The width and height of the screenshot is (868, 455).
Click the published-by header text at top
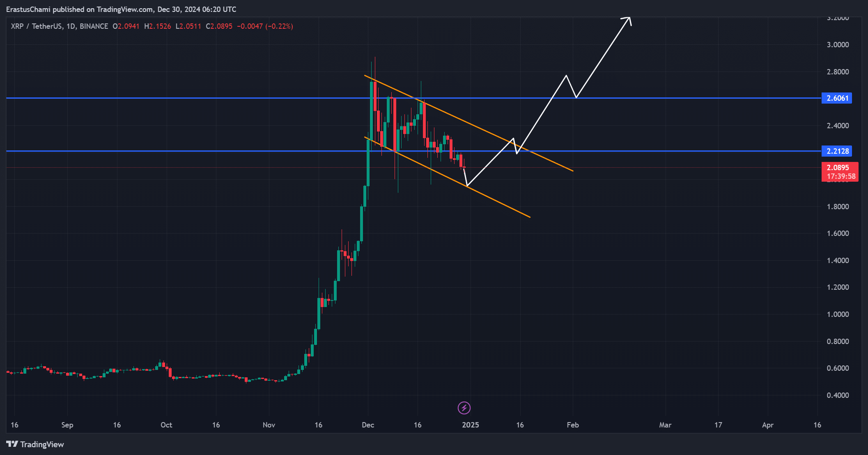[x=121, y=9]
